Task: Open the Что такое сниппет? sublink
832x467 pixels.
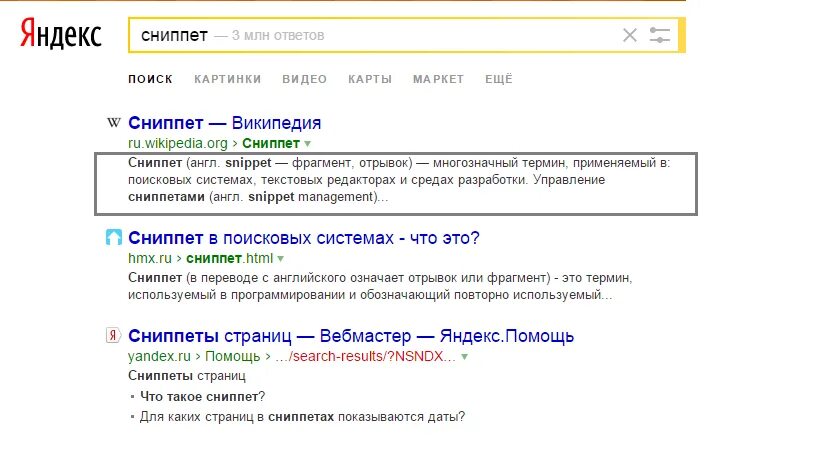Action: pos(203,396)
